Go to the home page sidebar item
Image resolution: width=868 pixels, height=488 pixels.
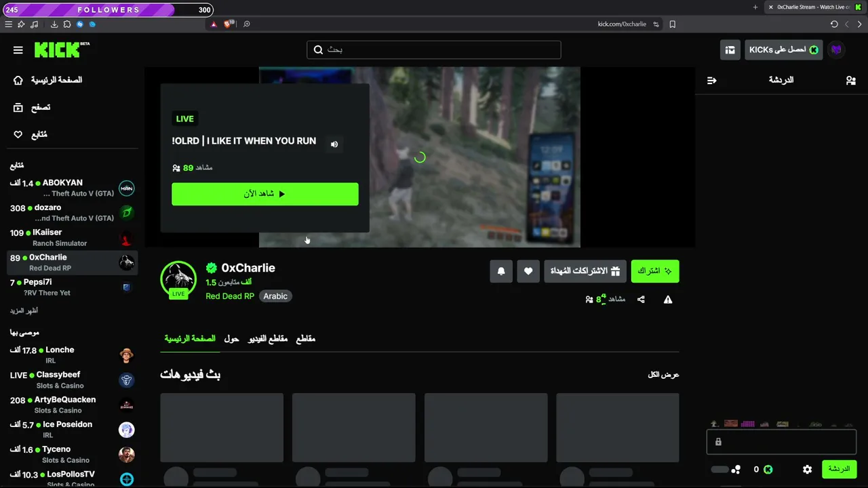click(x=47, y=80)
